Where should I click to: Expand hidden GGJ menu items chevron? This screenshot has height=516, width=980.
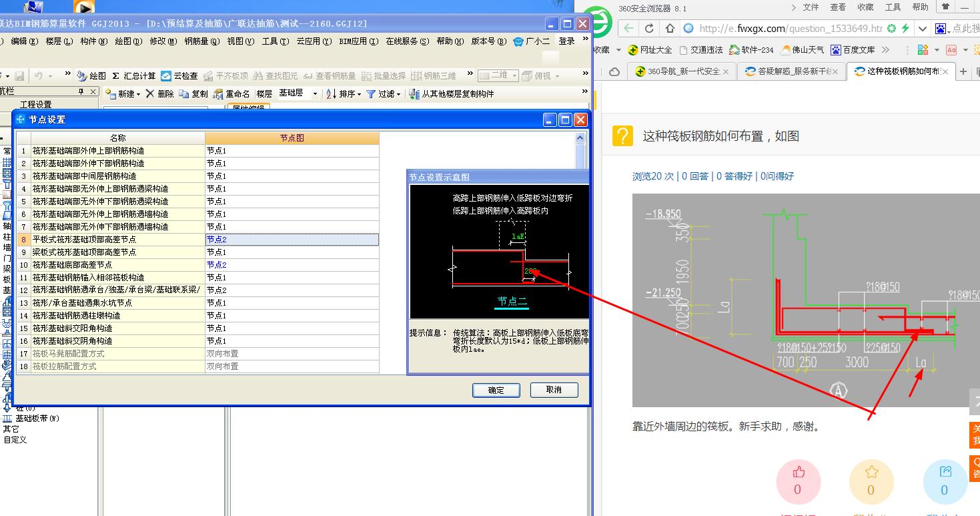point(586,40)
